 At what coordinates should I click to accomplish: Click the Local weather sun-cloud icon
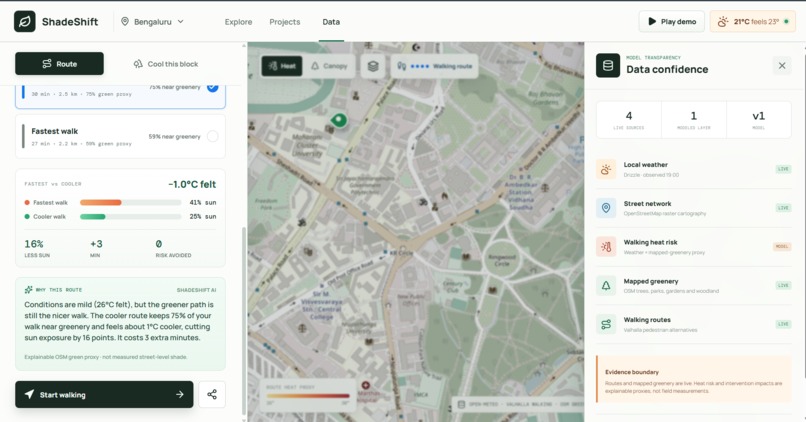606,169
